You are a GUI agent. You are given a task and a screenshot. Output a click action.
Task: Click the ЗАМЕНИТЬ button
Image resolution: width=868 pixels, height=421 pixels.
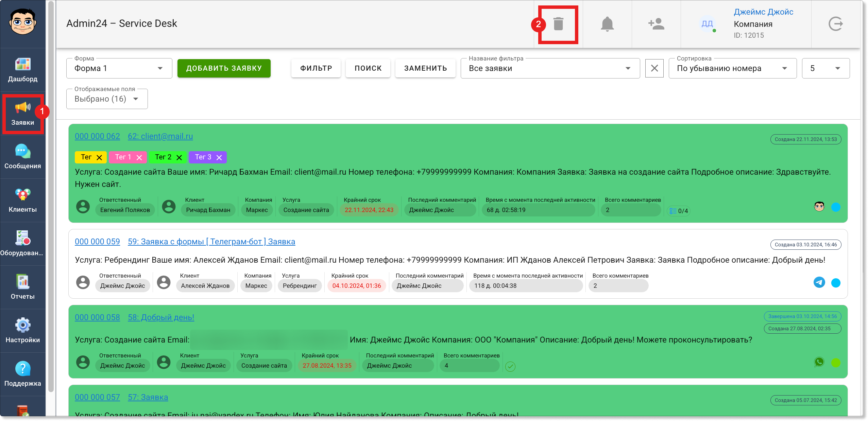coord(425,68)
